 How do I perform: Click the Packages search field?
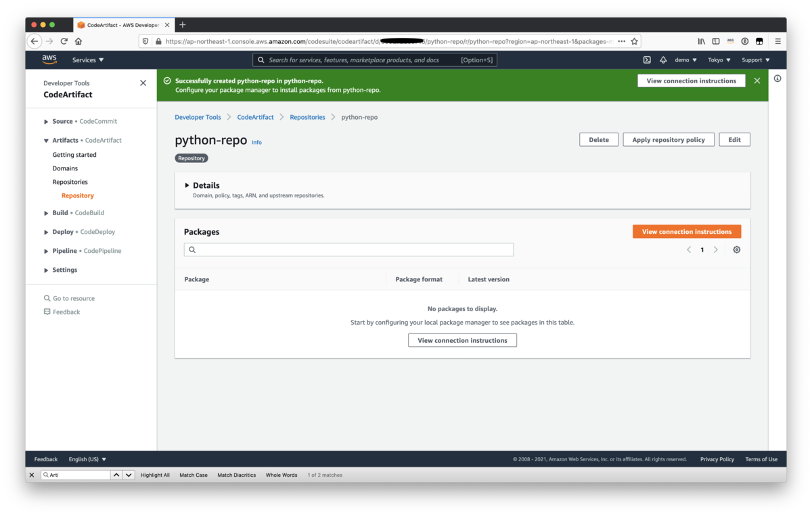tap(348, 250)
